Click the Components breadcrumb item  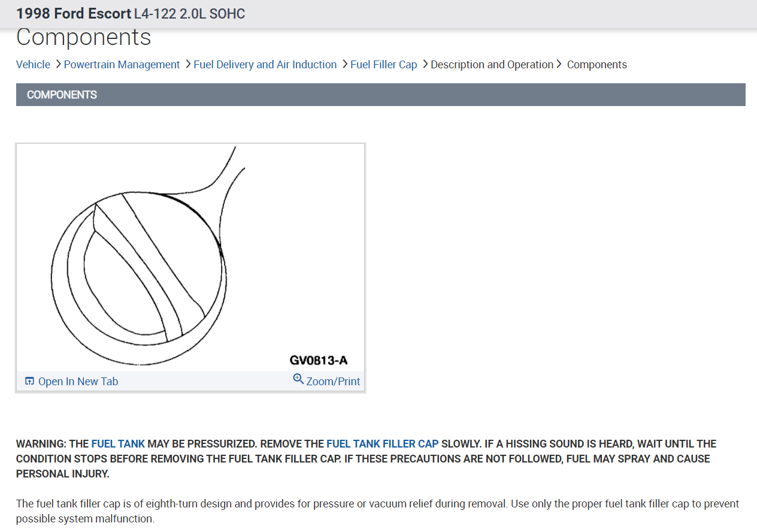pos(597,65)
